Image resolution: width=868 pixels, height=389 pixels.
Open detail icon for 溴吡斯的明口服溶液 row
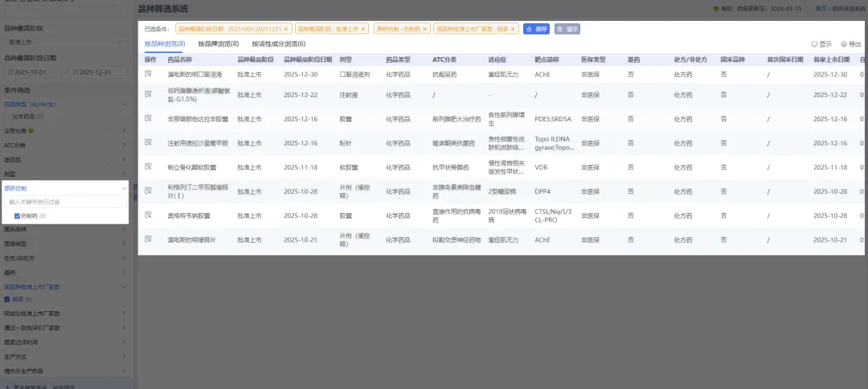(x=148, y=74)
